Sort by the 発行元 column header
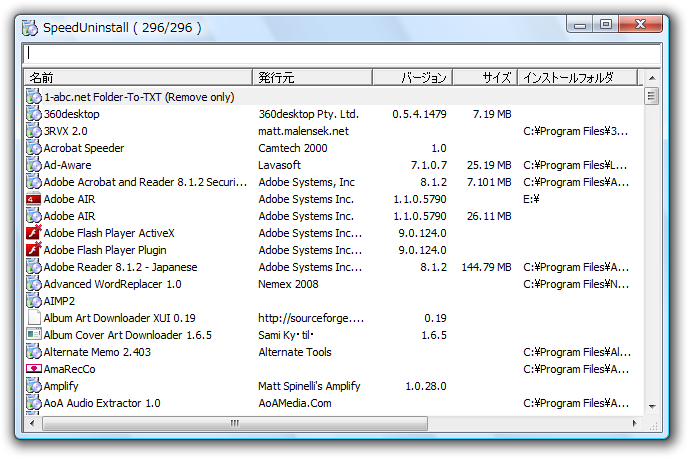Image resolution: width=688 pixels, height=459 pixels. click(312, 78)
